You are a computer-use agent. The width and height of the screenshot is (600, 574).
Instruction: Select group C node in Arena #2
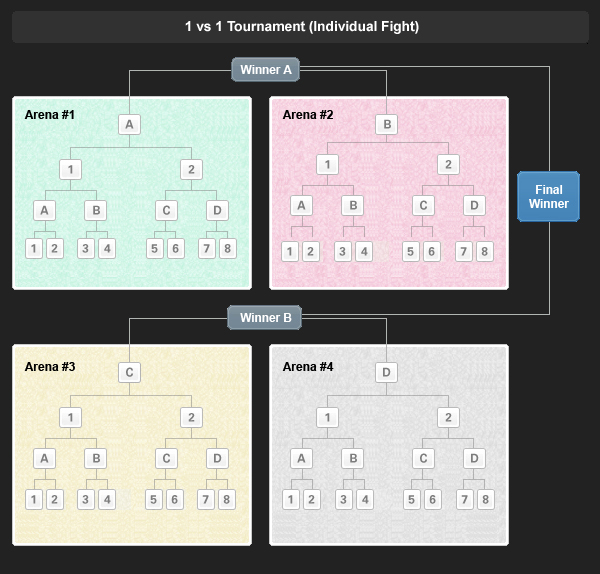423,206
